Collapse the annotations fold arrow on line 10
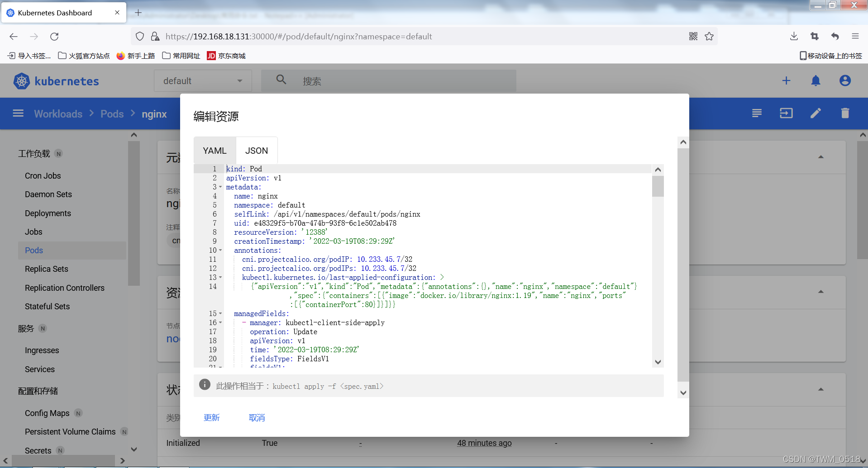 pyautogui.click(x=220, y=251)
